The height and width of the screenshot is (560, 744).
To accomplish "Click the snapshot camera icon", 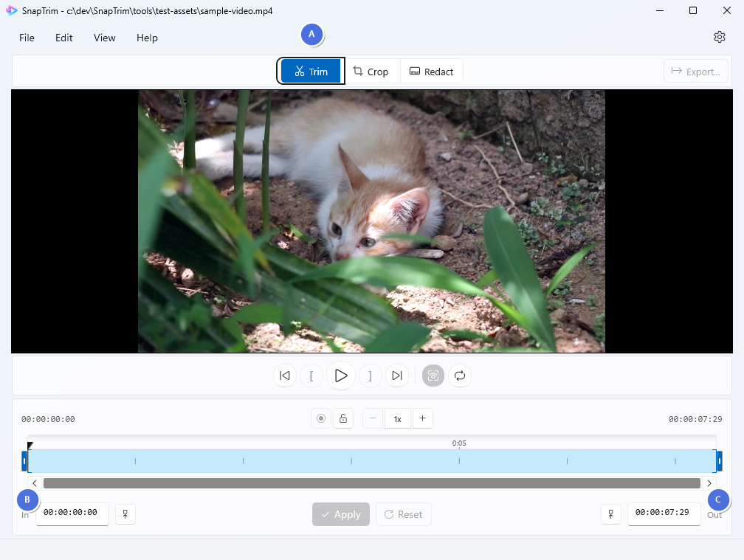I will click(433, 376).
